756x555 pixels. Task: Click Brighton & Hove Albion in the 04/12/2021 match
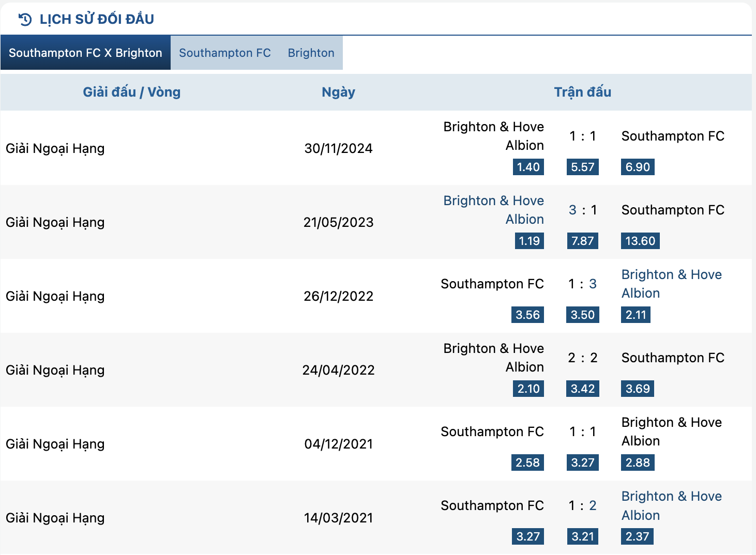[672, 431]
